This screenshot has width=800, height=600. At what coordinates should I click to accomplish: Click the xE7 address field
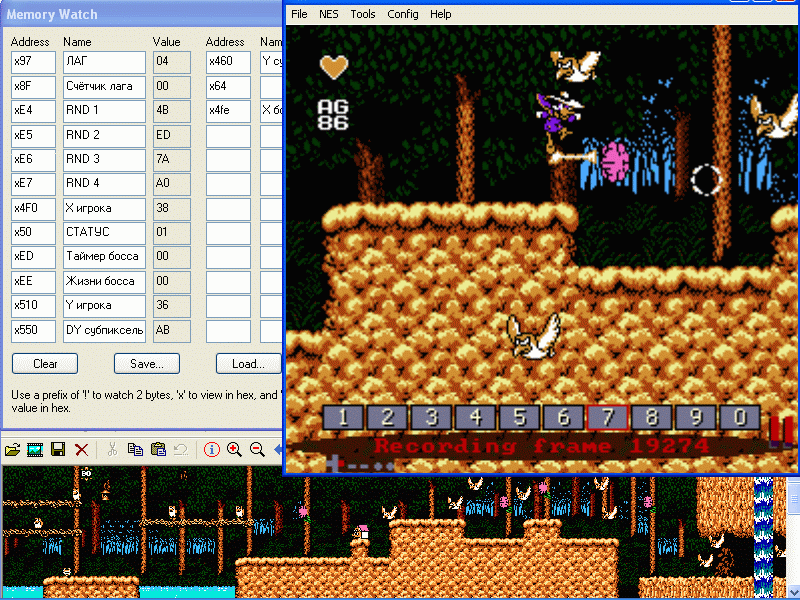[x=33, y=184]
